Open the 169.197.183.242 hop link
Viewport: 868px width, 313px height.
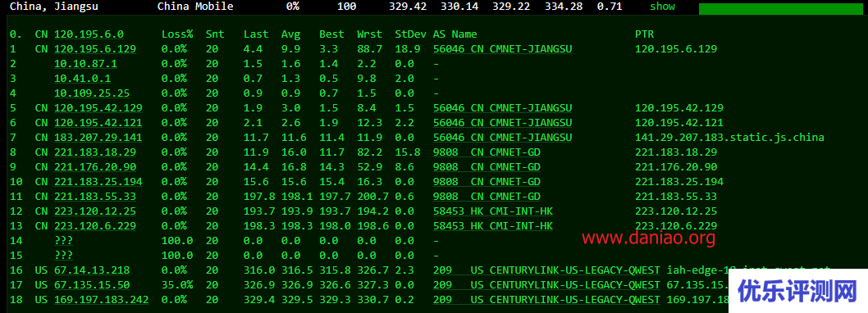pos(101,300)
